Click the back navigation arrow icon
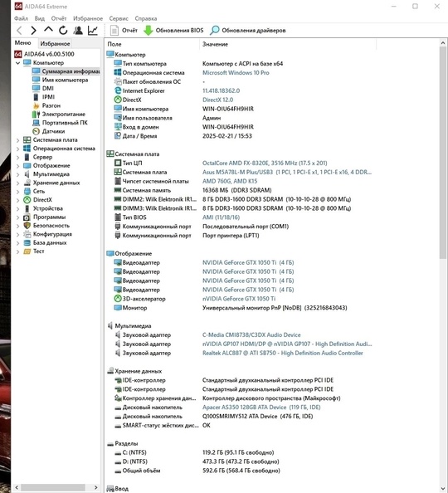This screenshot has width=448, height=493. 19,31
